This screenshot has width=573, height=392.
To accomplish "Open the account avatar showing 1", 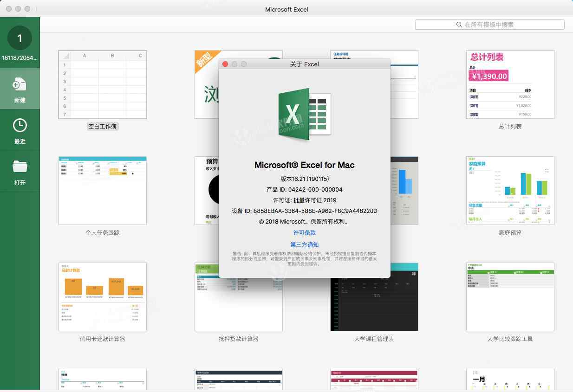I will tap(20, 38).
